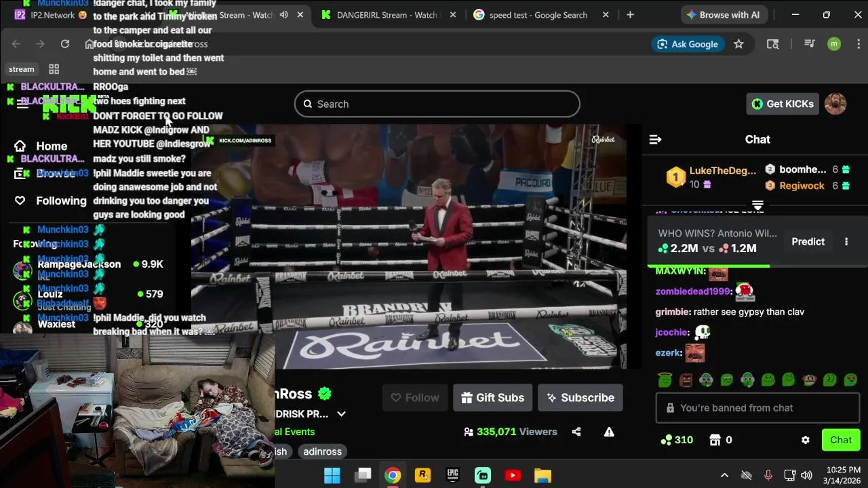This screenshot has width=868, height=488.
Task: Click username jcochie in chat
Action: click(x=671, y=332)
